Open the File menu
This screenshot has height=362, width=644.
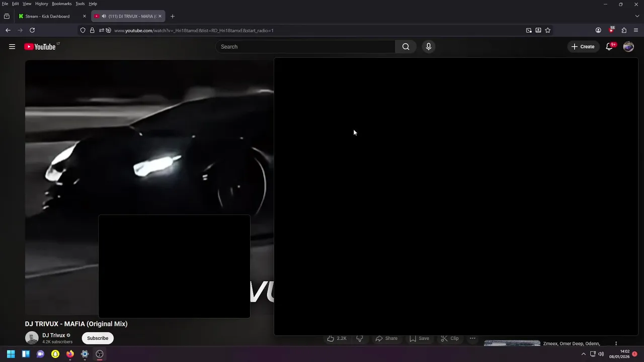click(5, 4)
